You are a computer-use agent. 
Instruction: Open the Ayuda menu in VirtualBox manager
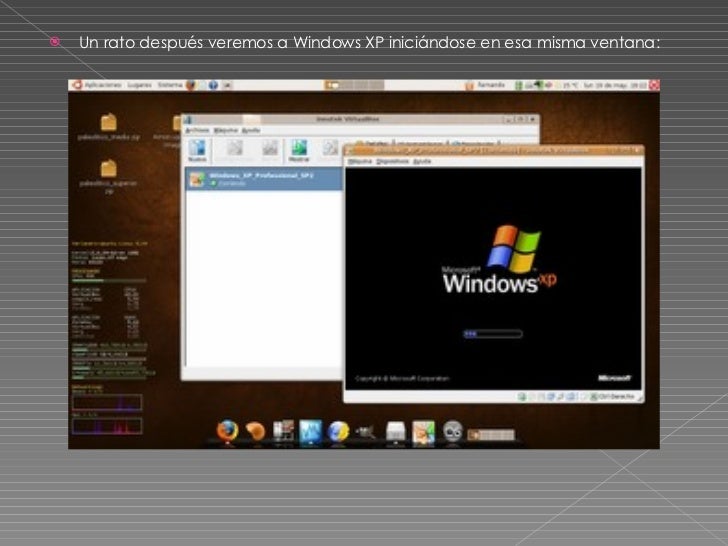[251, 131]
